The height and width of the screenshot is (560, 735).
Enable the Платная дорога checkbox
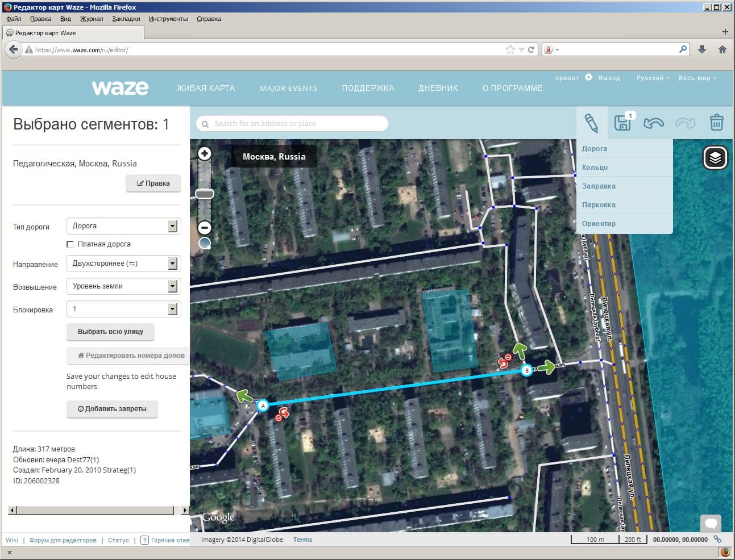pos(70,244)
